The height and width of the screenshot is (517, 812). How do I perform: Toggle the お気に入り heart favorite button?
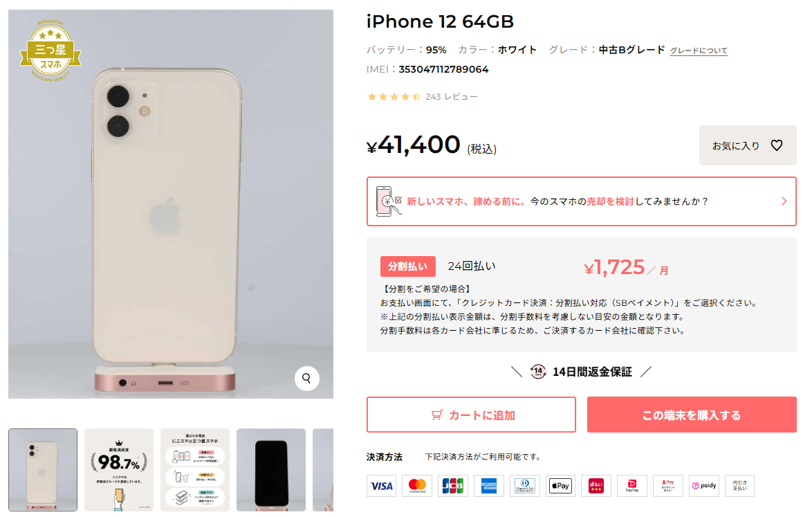[x=748, y=145]
